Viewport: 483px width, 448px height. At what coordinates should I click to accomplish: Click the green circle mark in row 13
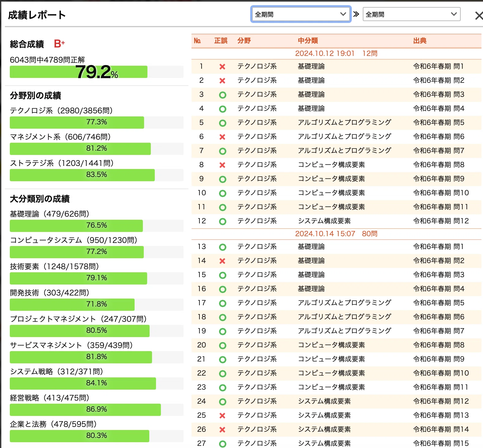pos(223,247)
